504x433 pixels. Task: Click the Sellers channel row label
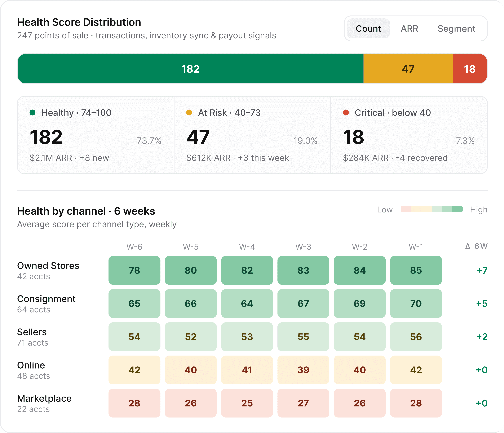32,332
